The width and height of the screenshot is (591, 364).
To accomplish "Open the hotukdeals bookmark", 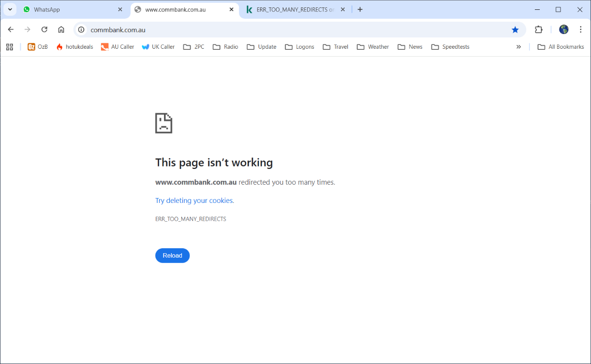I will tap(75, 47).
